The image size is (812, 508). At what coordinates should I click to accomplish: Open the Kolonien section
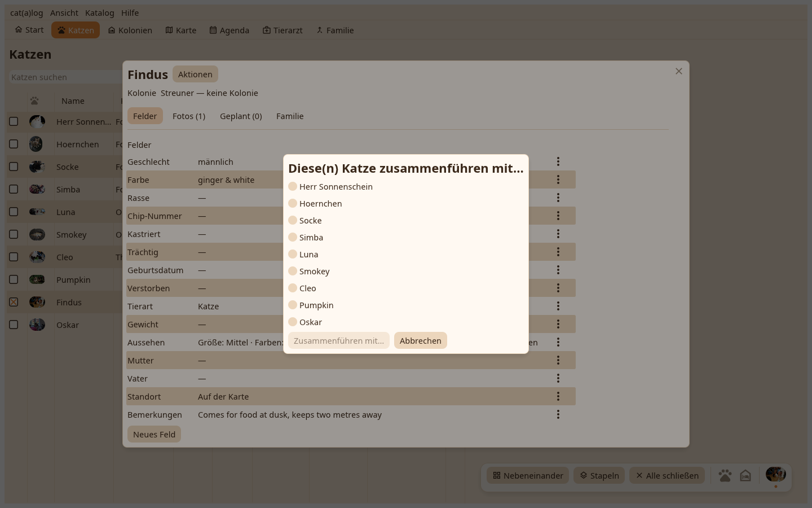(130, 30)
